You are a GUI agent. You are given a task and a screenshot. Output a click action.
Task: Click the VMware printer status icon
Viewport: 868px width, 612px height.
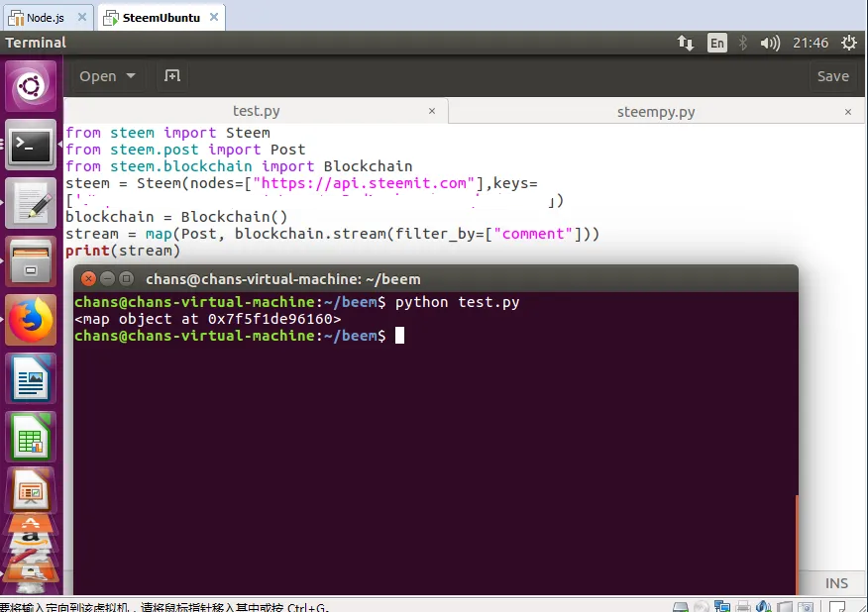point(743,606)
